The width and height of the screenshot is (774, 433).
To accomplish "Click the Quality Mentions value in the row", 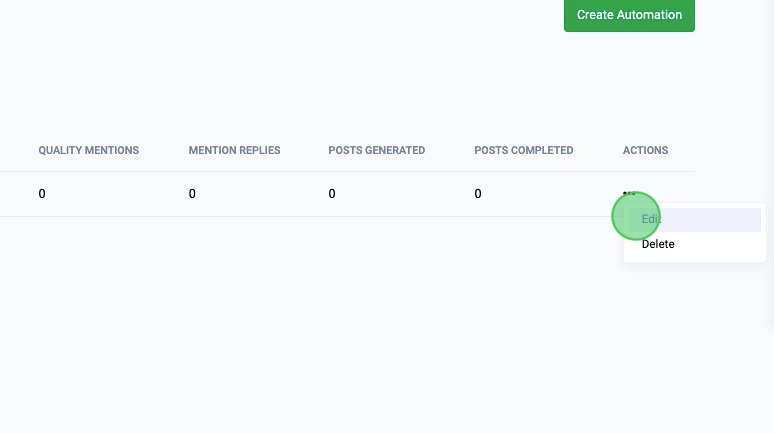I will [x=42, y=194].
